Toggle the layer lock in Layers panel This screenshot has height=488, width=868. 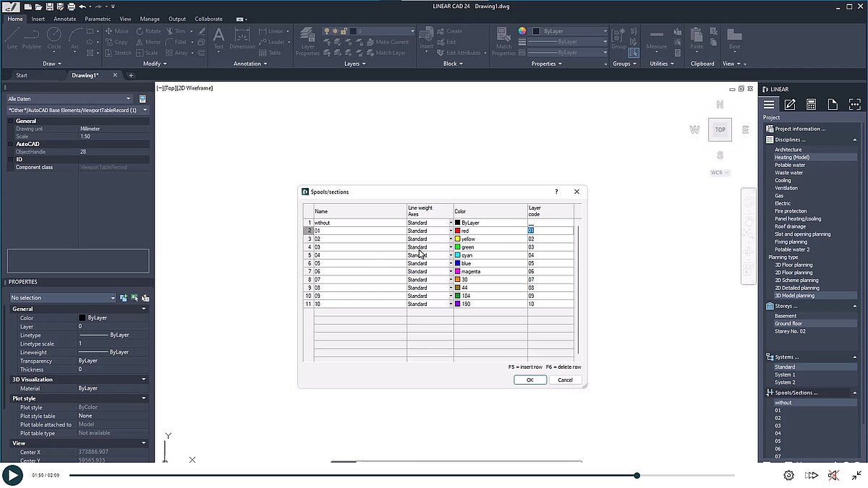click(344, 31)
